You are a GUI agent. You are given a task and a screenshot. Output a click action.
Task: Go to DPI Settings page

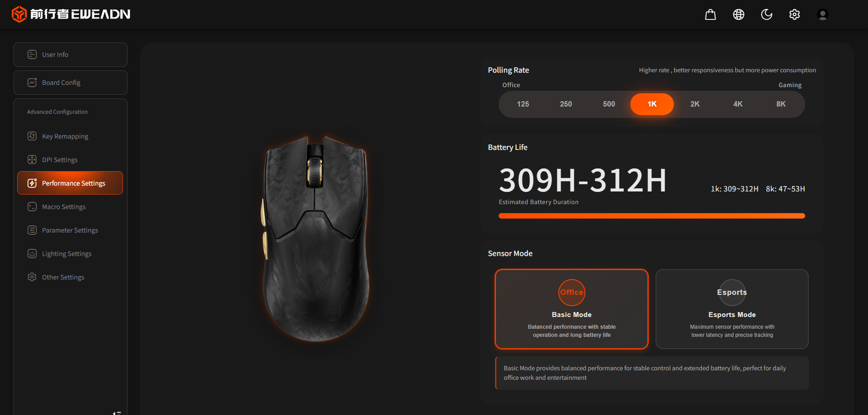60,160
